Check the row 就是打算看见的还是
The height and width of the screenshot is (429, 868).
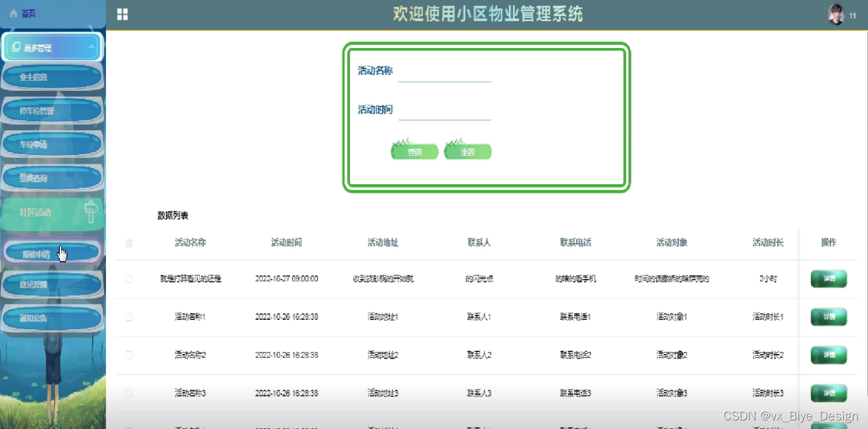(129, 279)
